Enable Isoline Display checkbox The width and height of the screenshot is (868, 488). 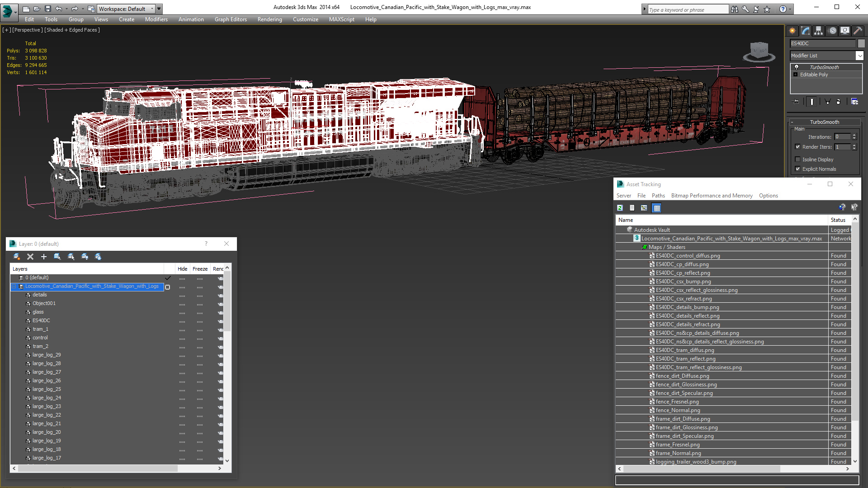pos(798,160)
